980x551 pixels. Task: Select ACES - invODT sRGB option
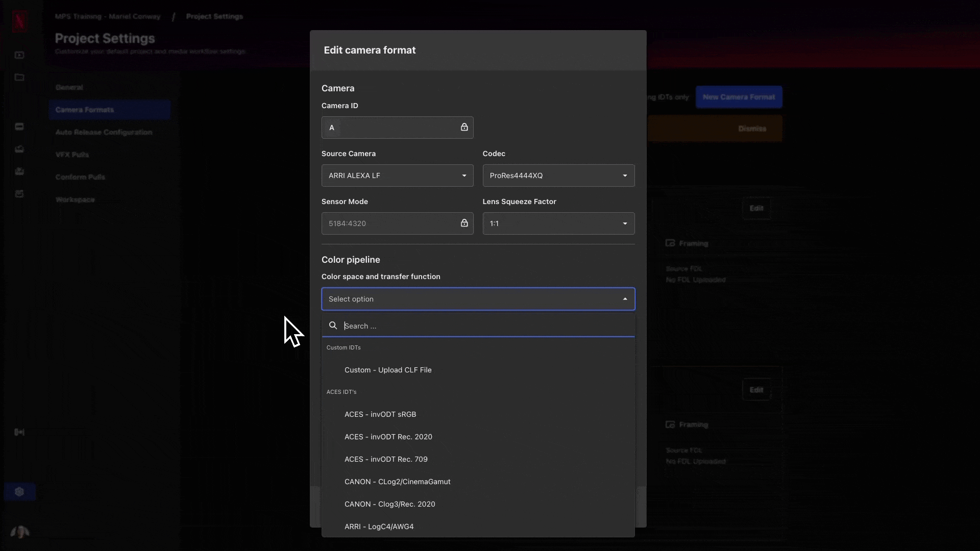pyautogui.click(x=478, y=414)
